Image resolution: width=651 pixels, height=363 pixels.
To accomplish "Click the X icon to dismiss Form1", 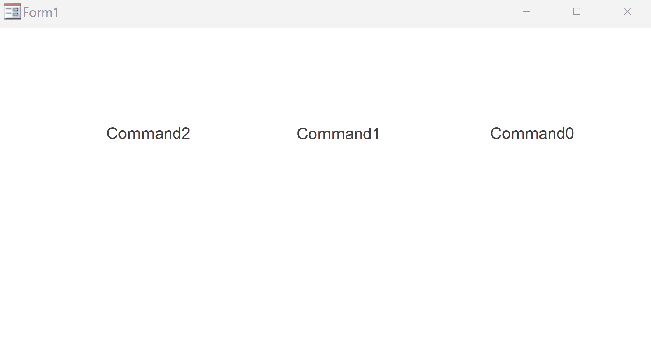I will point(627,12).
